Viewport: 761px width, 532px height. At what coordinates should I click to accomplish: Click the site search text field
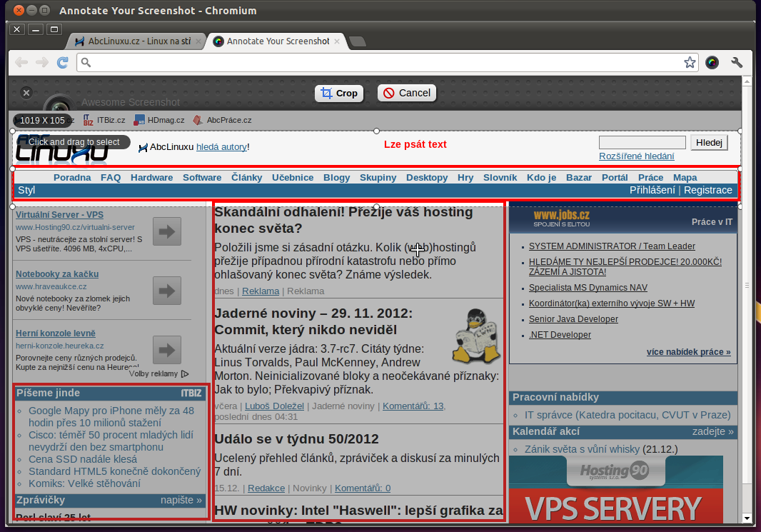(x=642, y=142)
